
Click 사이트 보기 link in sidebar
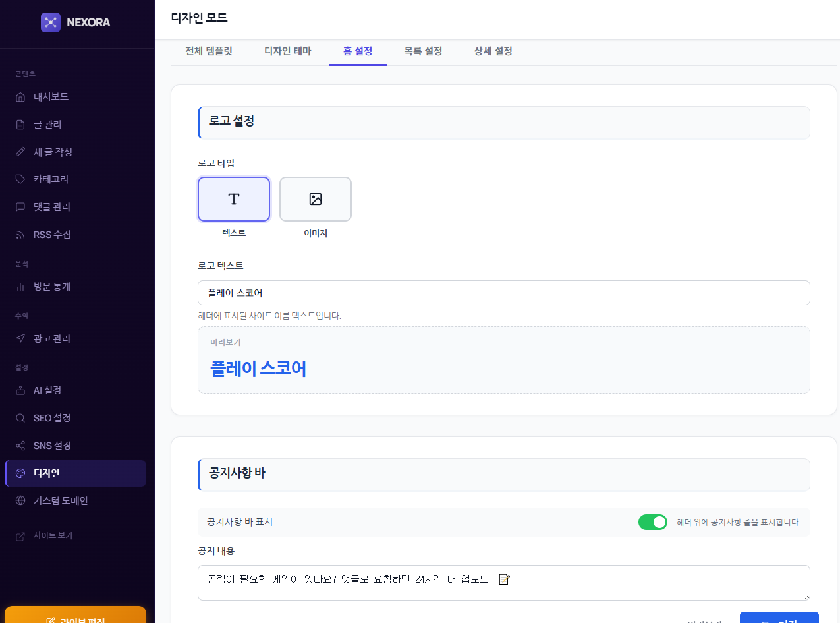click(53, 536)
